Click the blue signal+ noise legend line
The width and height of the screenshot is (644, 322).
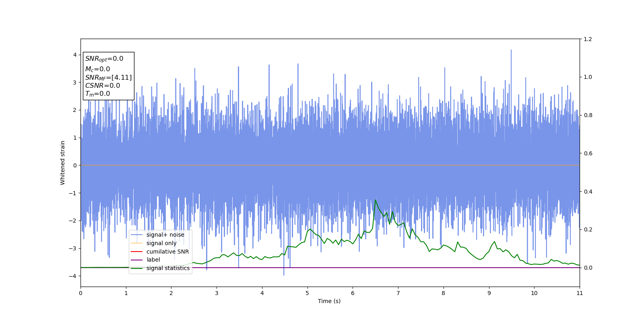click(137, 235)
